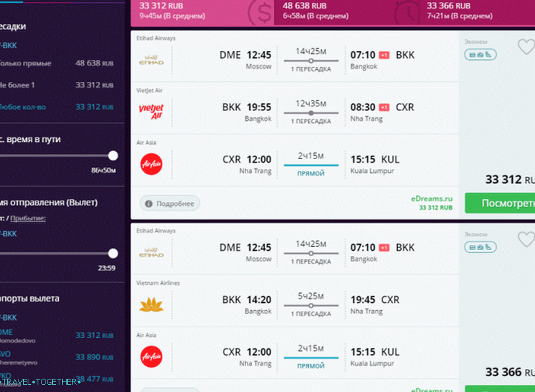Click the baggage icons next to Эконом

pos(480,54)
